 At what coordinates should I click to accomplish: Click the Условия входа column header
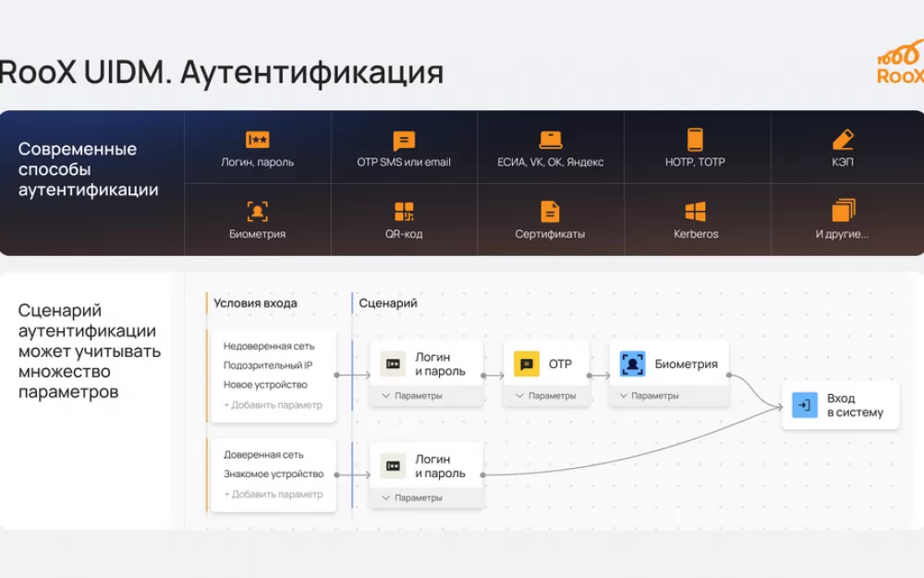[x=255, y=303]
